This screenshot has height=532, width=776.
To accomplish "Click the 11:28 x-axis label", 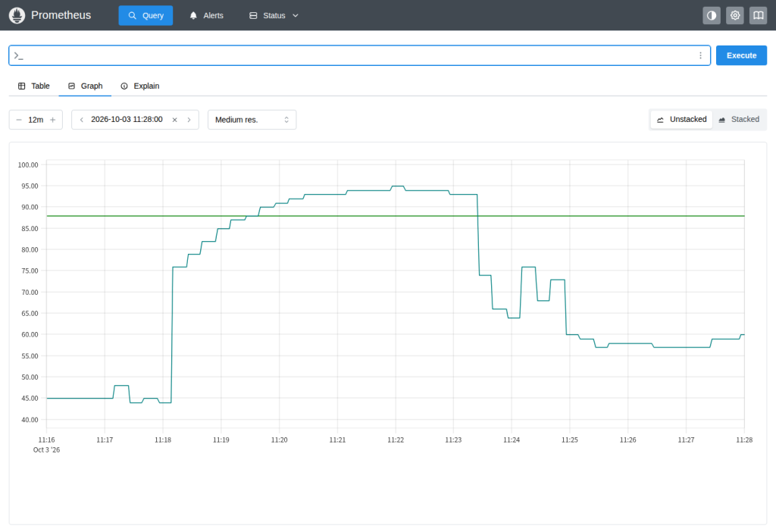I will pos(744,440).
